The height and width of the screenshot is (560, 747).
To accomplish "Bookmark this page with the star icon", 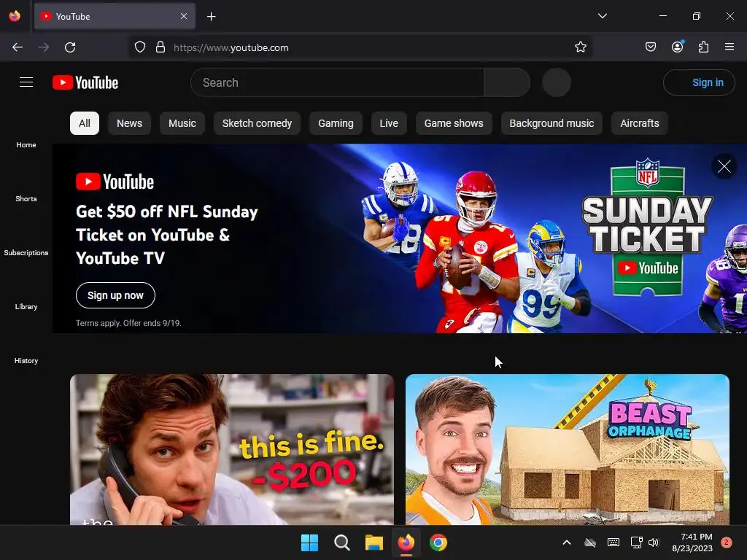I will coord(580,47).
